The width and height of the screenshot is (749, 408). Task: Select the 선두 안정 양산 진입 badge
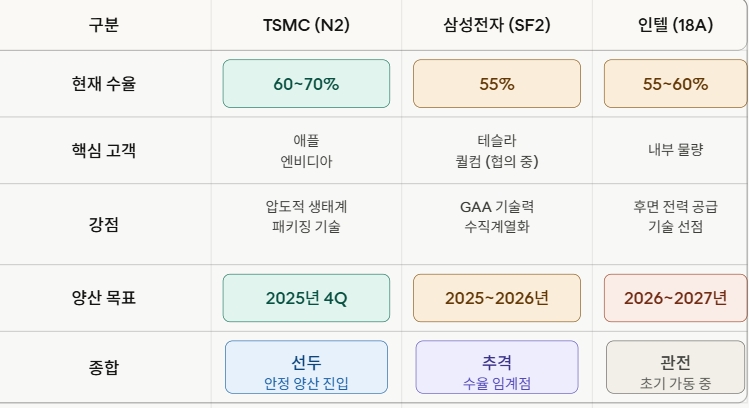pos(306,367)
